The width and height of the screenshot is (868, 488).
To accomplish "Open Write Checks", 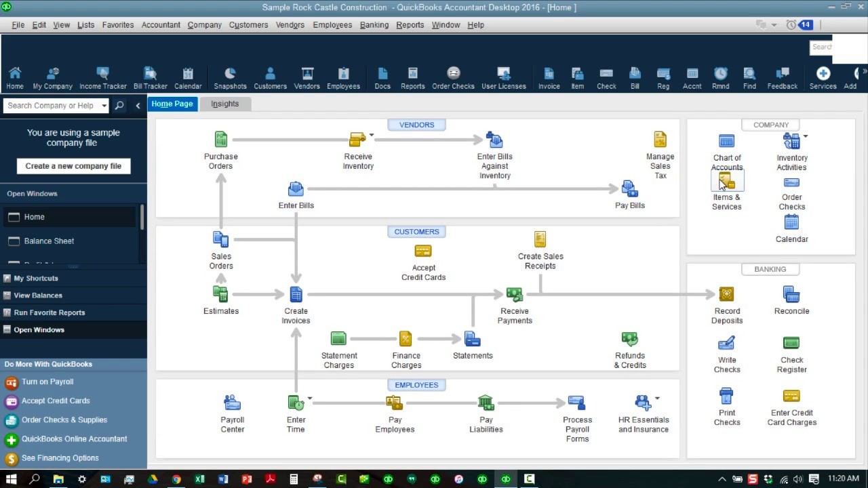I will pos(726,343).
